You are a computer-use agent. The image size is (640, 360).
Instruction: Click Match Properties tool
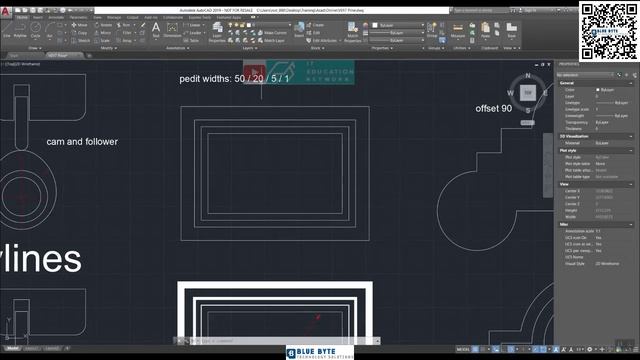click(x=352, y=32)
